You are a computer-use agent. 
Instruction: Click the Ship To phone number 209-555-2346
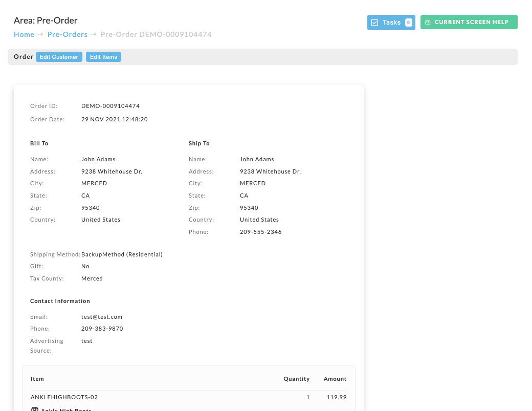point(260,232)
